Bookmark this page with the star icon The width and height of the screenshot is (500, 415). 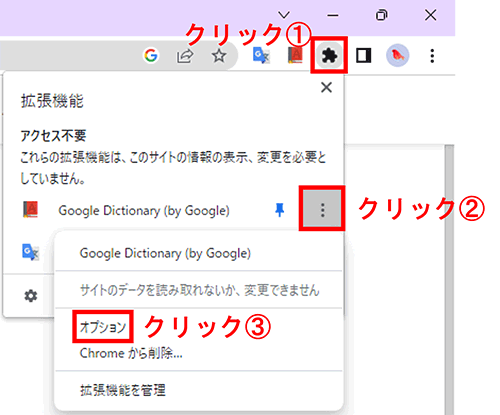click(219, 56)
